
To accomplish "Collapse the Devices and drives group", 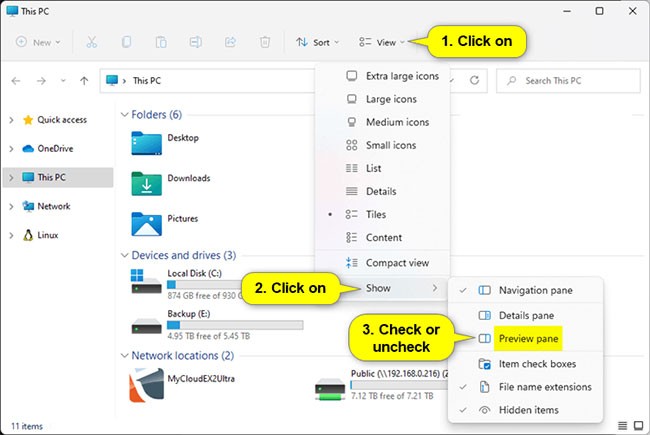I will coord(124,255).
